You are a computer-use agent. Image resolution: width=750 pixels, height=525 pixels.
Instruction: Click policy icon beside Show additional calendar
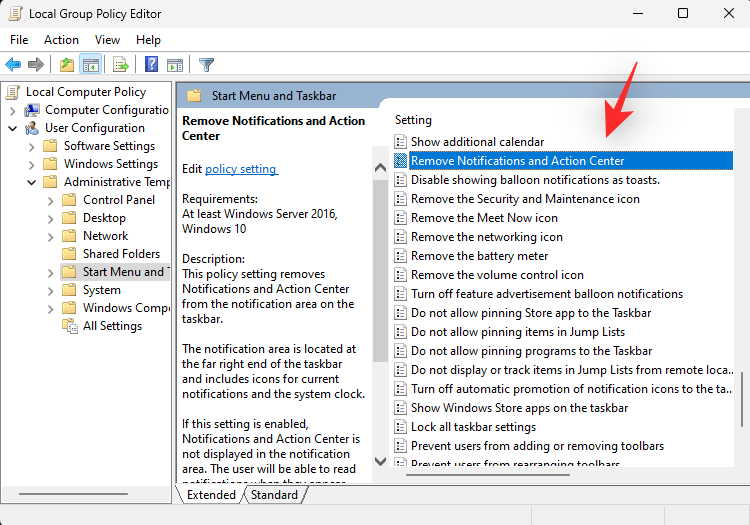click(400, 142)
